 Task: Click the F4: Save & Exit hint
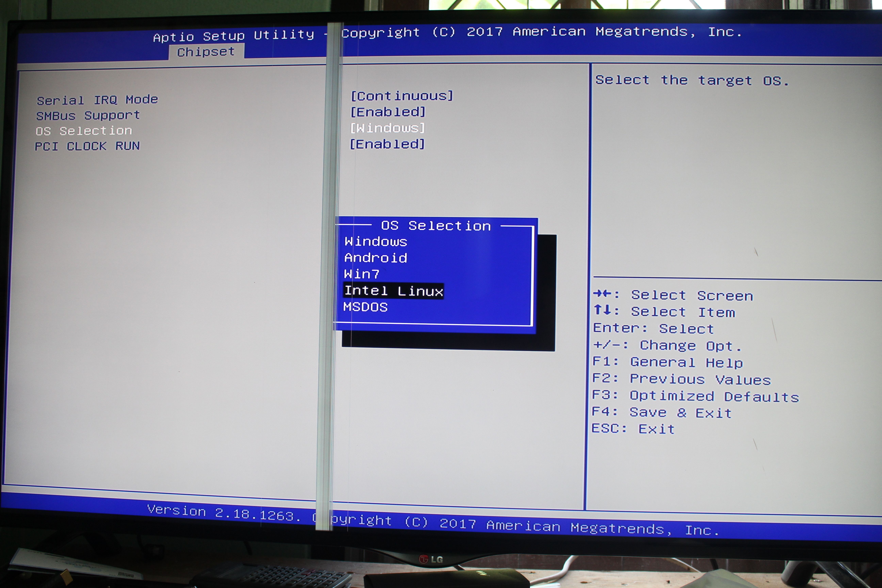(661, 412)
